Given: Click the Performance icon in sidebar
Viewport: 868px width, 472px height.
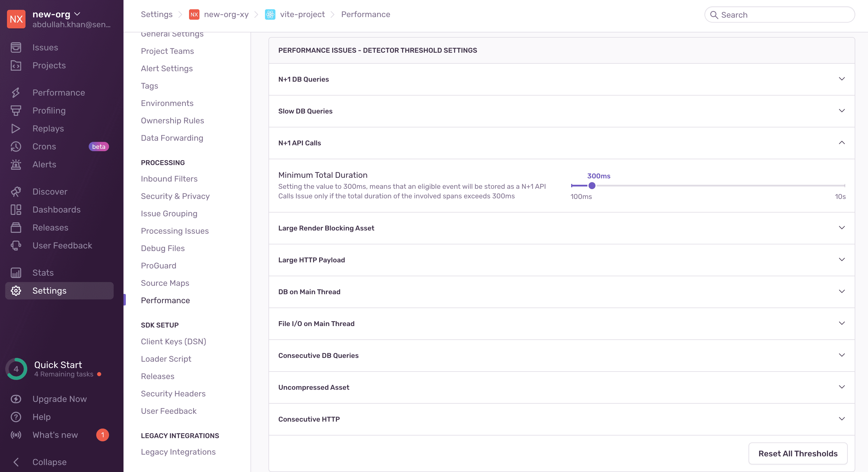Looking at the screenshot, I should 16,92.
